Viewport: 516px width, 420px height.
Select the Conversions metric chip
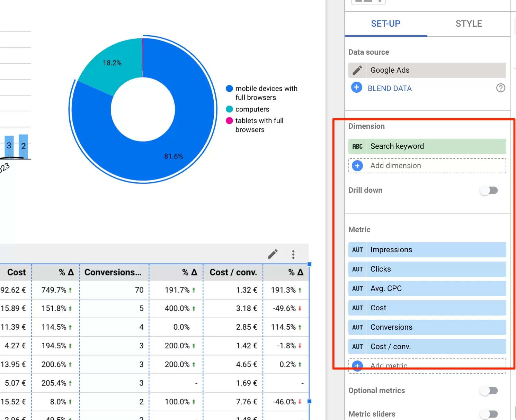[427, 327]
